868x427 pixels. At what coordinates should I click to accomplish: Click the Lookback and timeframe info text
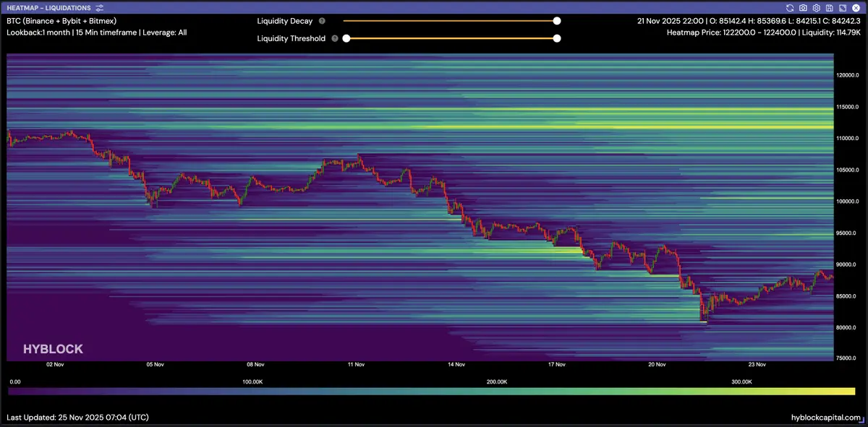[x=96, y=33]
